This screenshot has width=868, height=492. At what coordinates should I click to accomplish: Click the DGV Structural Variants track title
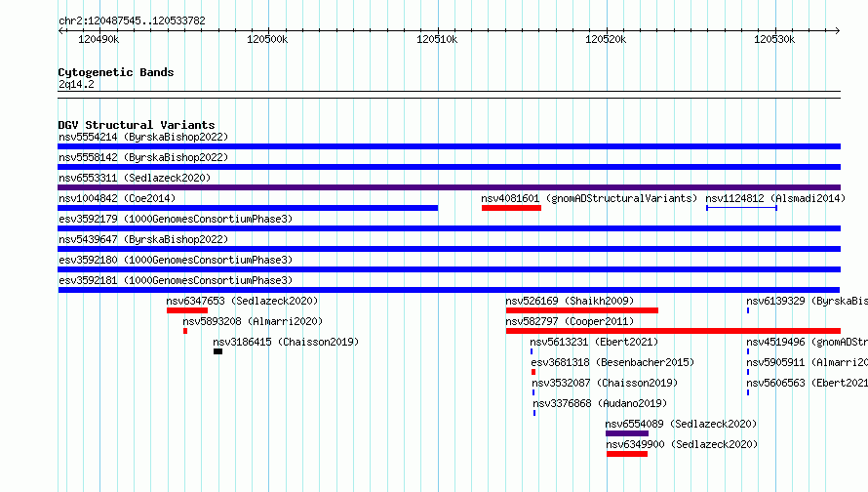137,125
